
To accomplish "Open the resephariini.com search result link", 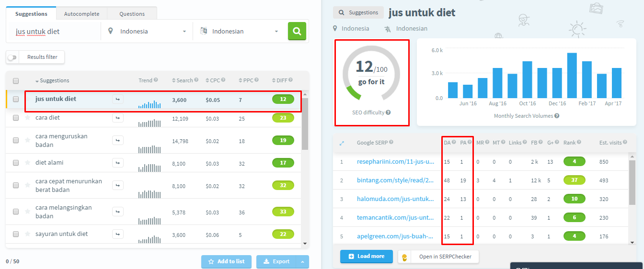I will pos(395,162).
